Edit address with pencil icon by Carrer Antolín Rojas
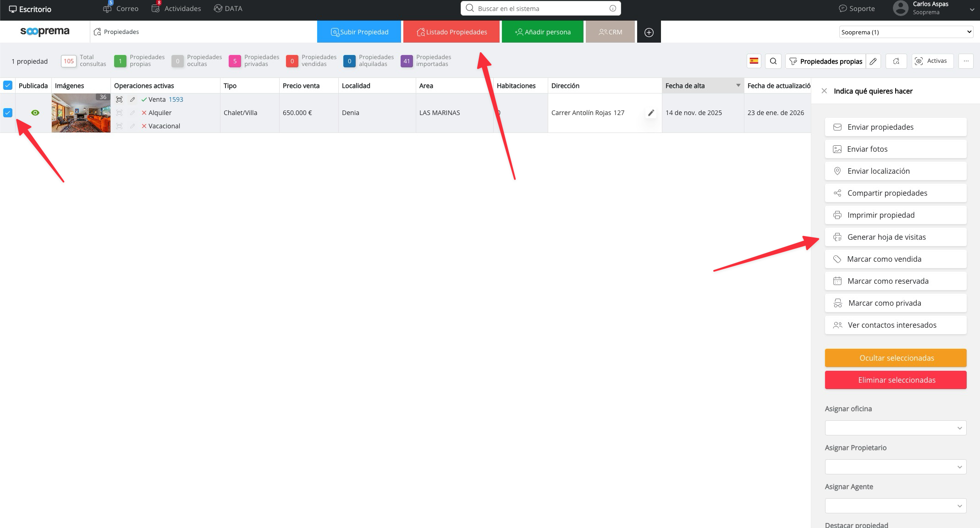The height and width of the screenshot is (528, 980). pyautogui.click(x=650, y=113)
